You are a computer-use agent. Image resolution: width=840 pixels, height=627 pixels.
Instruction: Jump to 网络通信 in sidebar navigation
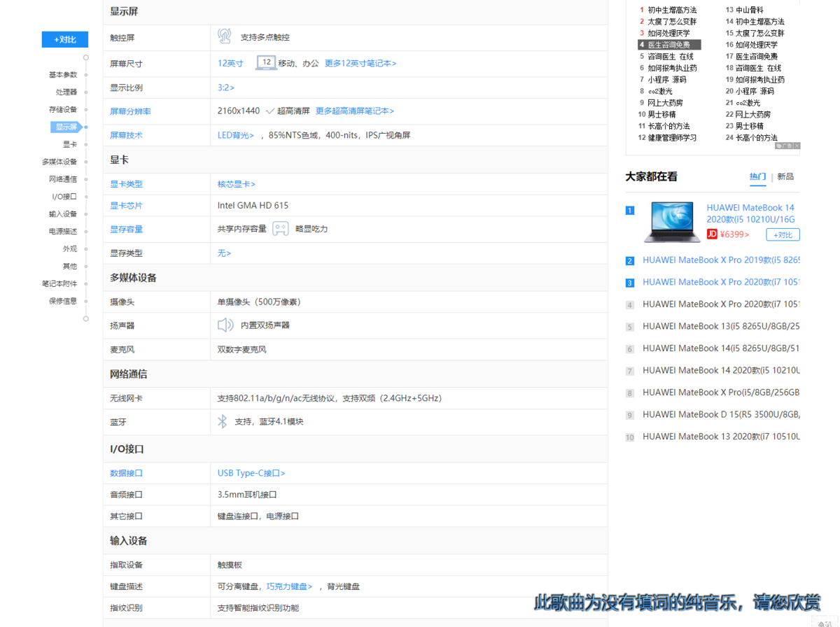(63, 179)
